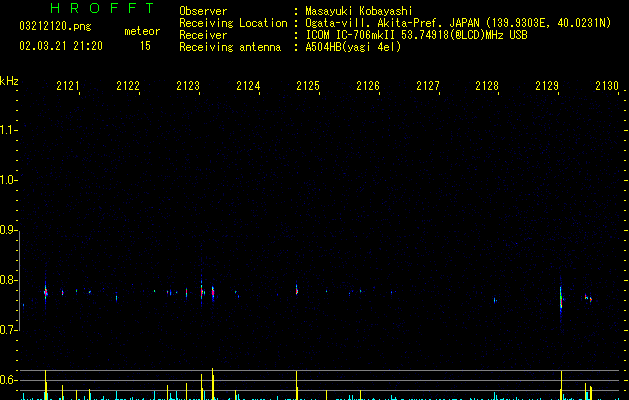Click time marker 2129
Viewport: 629px width, 400px height.
pos(547,86)
